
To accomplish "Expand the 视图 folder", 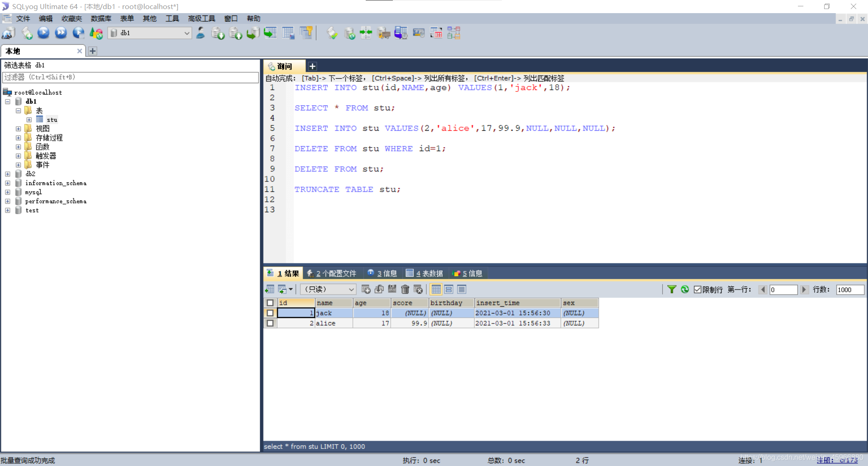I will (19, 129).
